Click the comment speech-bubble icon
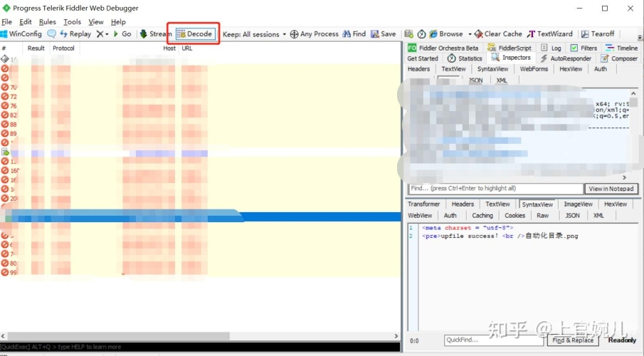 point(52,33)
